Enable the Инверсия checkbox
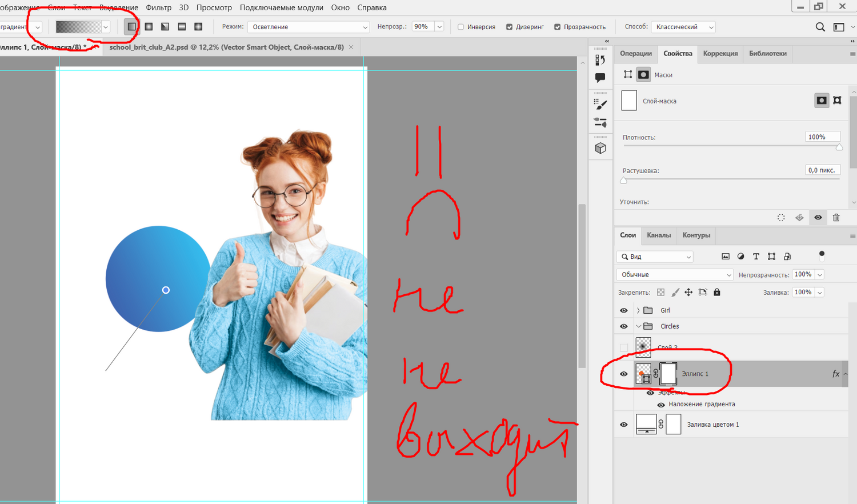Image resolution: width=857 pixels, height=504 pixels. coord(460,27)
